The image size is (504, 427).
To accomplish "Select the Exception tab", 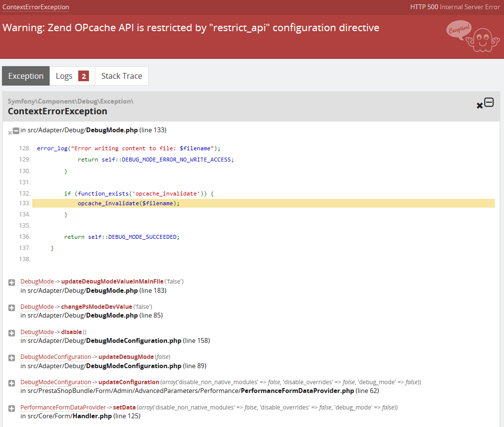I will pyautogui.click(x=26, y=76).
